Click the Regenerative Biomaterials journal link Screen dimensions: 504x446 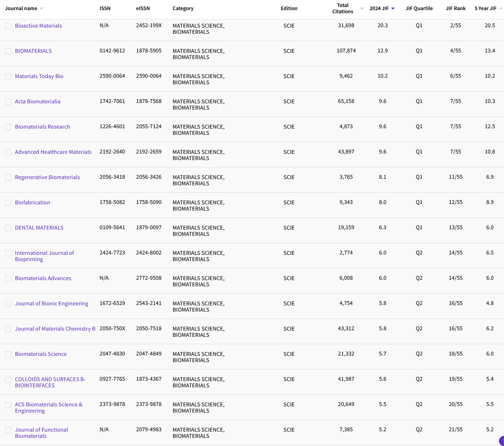coord(47,177)
